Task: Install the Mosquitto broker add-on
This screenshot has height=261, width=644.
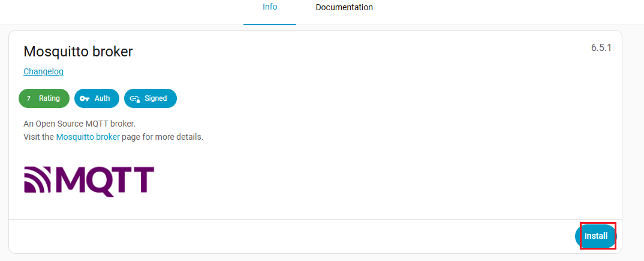Action: 596,236
